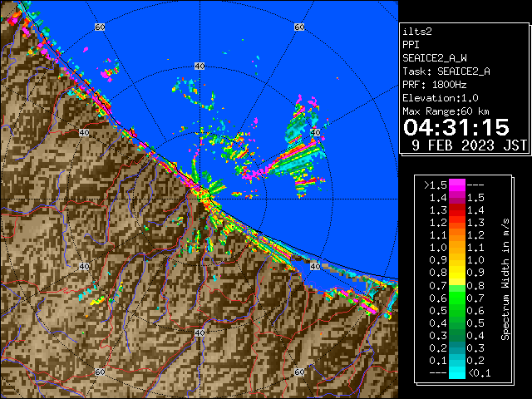
Task: Click the 'ilts2' site name text
Action: click(x=417, y=32)
